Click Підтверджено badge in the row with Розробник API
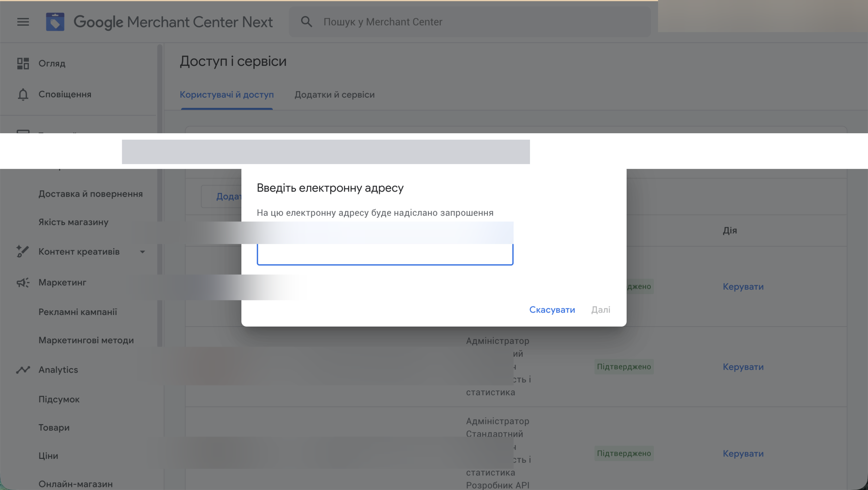The width and height of the screenshot is (868, 490). [624, 453]
